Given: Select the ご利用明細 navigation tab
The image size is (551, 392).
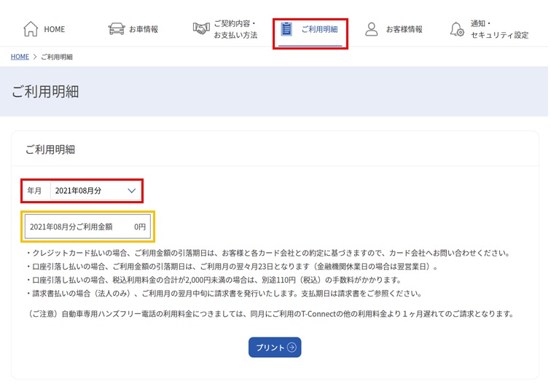Looking at the screenshot, I should [310, 34].
